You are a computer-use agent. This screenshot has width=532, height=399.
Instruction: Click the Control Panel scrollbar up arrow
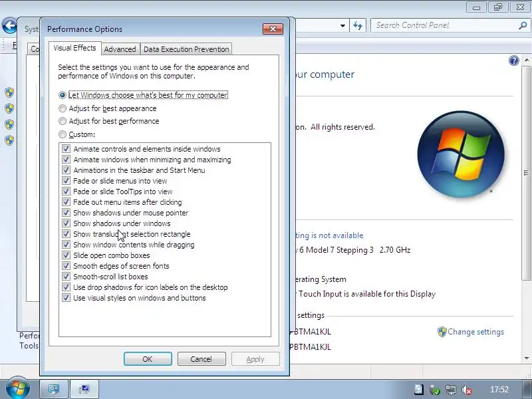coord(527,60)
